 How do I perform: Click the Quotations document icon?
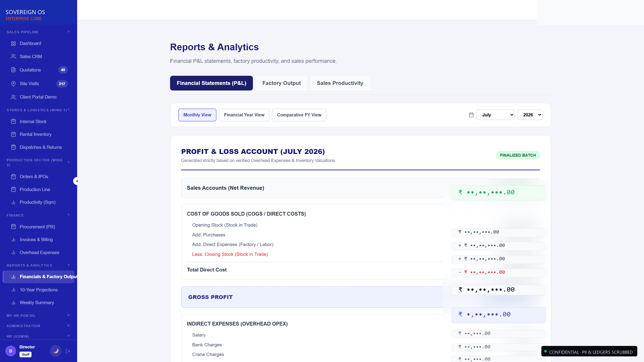tap(13, 70)
